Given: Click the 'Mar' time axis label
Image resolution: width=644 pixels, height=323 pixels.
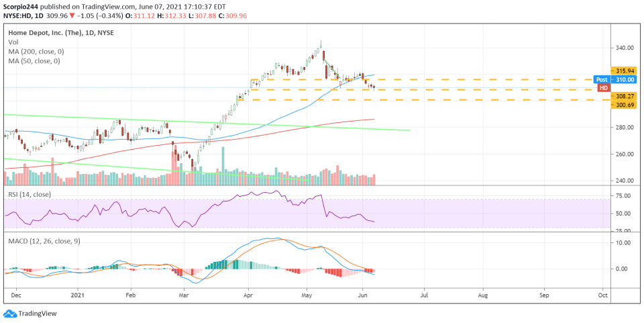Looking at the screenshot, I should 184,295.
